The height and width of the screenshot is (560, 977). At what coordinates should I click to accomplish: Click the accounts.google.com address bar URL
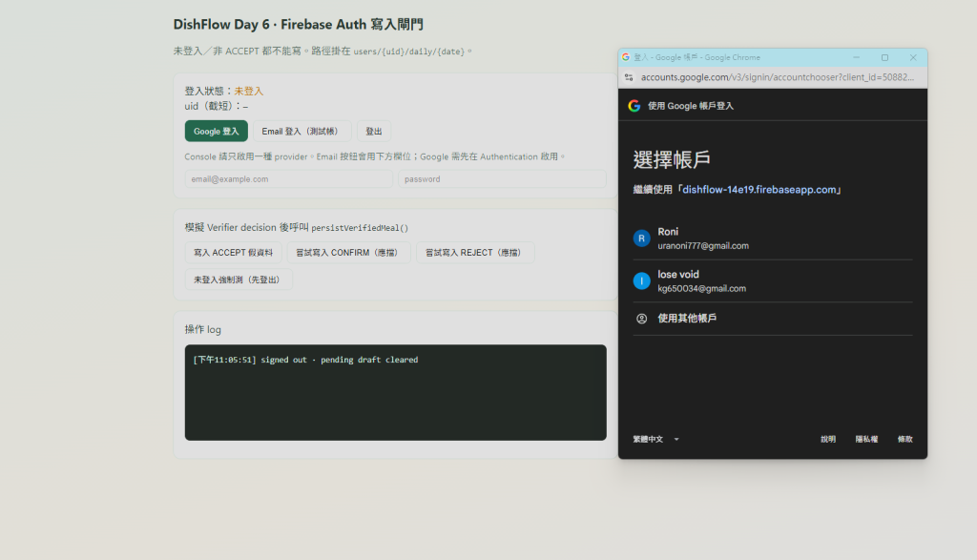pos(777,77)
